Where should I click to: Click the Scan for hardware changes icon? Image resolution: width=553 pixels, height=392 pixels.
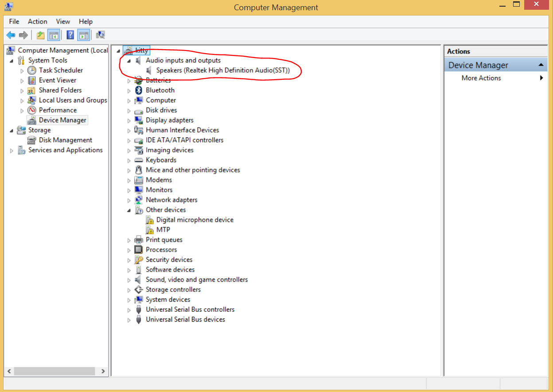(x=101, y=35)
